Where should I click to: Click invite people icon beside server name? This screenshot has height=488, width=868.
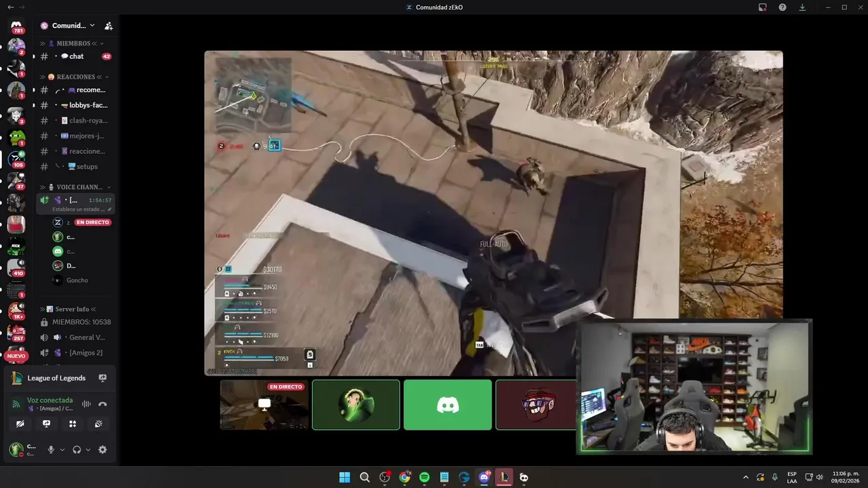point(108,26)
